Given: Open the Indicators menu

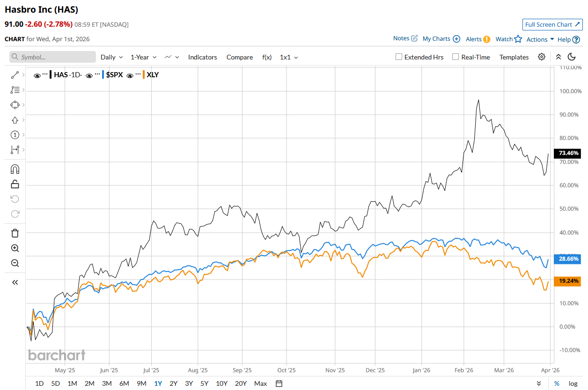Looking at the screenshot, I should point(202,57).
